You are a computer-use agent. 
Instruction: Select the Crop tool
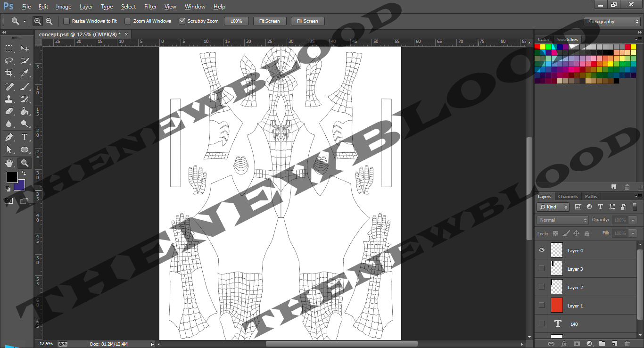click(9, 73)
